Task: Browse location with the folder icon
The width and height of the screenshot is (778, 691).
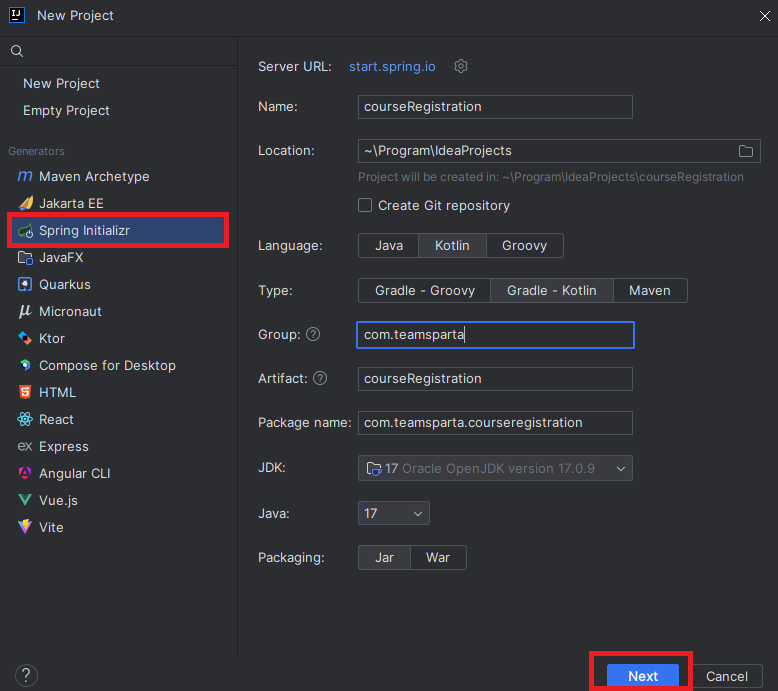Action: (x=745, y=151)
